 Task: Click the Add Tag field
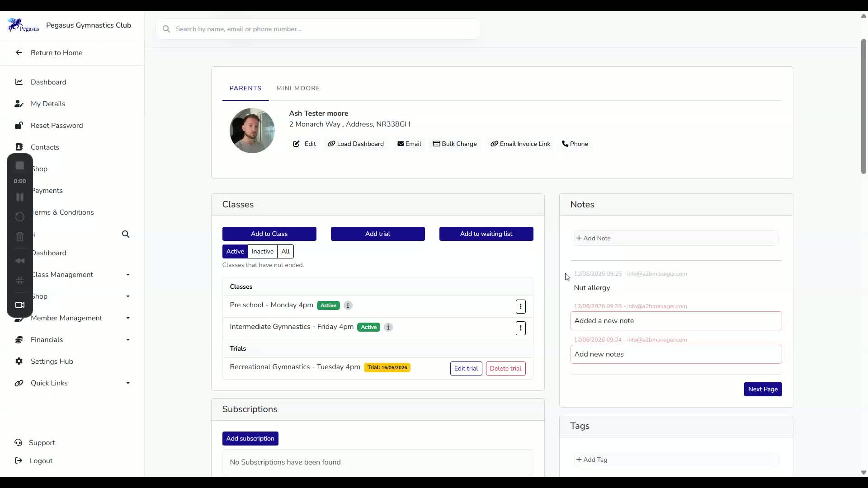point(676,460)
